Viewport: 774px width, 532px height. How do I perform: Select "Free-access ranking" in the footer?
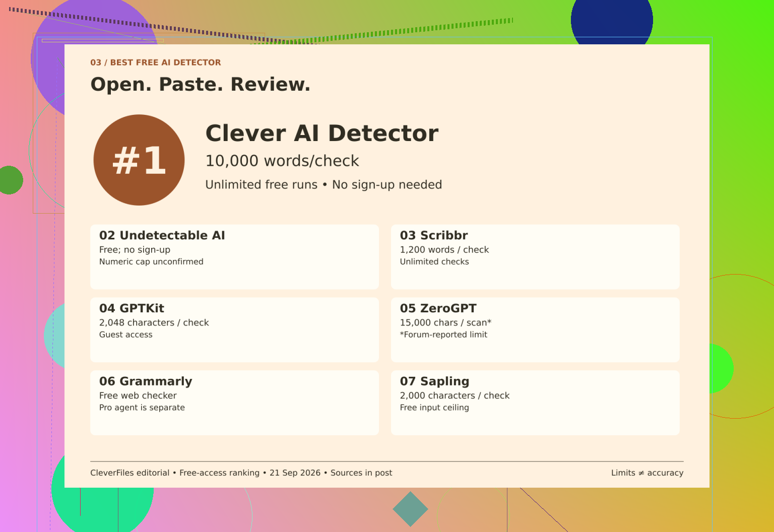point(219,473)
